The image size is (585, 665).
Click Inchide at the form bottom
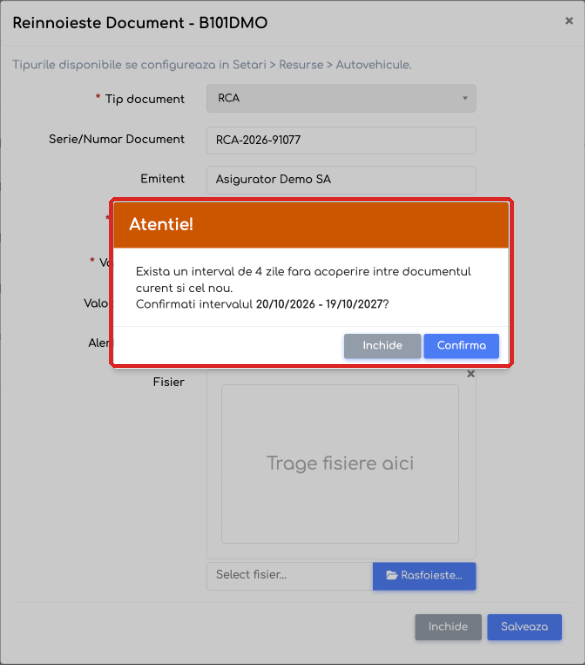[448, 626]
